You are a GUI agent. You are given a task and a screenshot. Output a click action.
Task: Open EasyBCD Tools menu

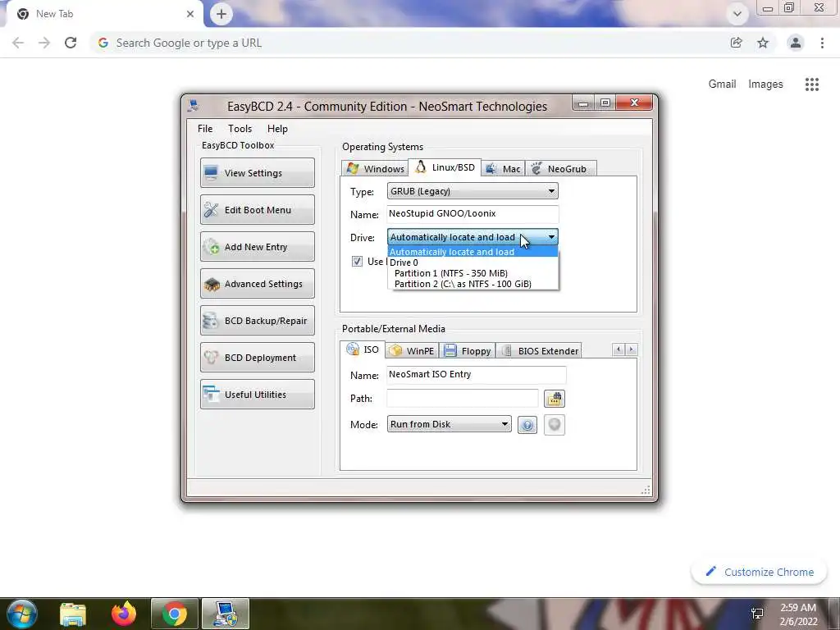point(240,129)
